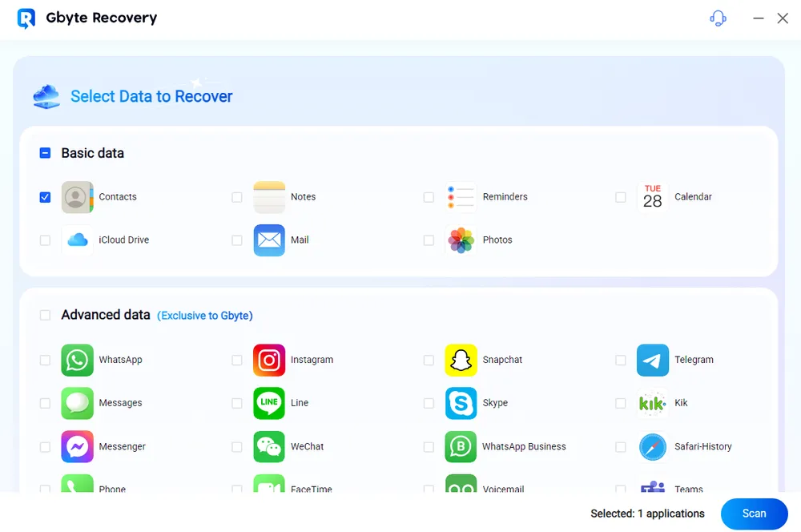
Task: Click the WhatsApp Business label text
Action: (x=524, y=446)
